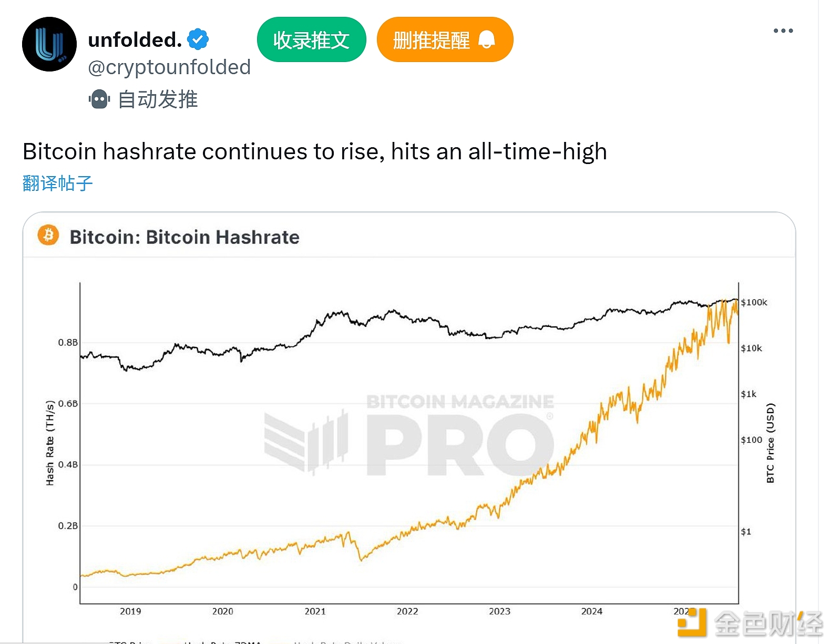This screenshot has height=644, width=830.
Task: Click the Hash Rate (TH/s) axis title
Action: point(50,443)
